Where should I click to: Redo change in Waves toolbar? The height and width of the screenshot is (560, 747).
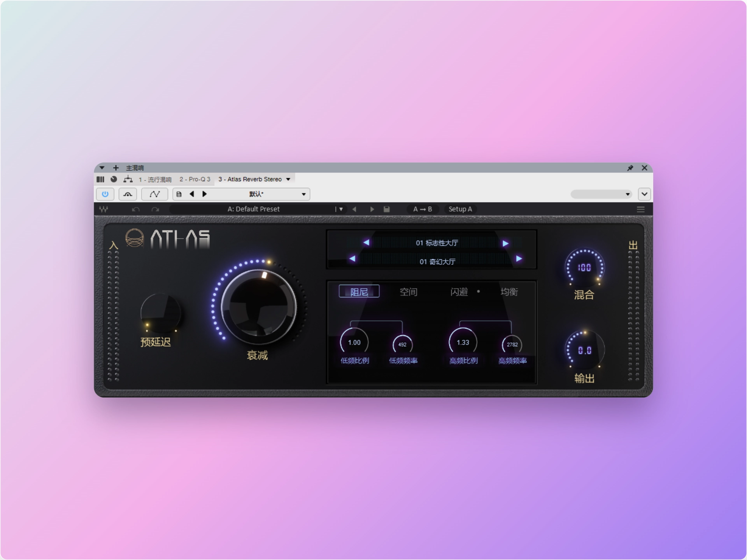click(x=155, y=209)
